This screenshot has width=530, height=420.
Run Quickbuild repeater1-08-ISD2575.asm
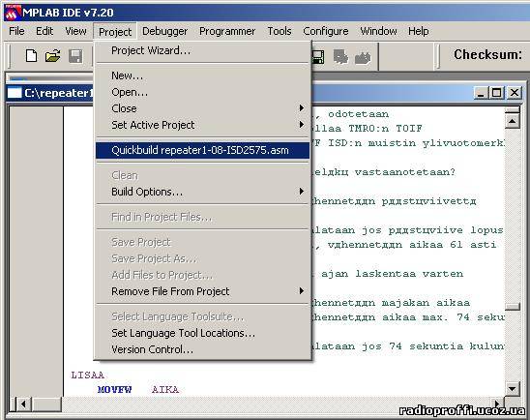202,150
